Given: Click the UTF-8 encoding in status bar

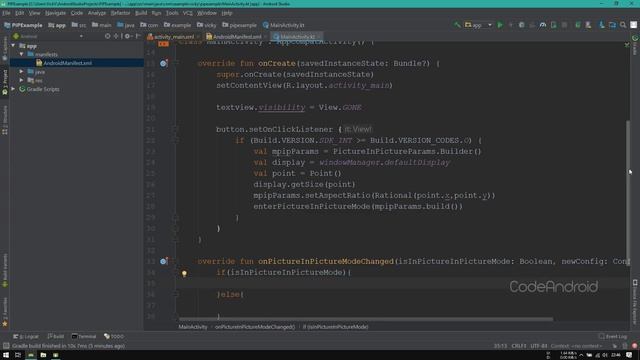Looking at the screenshot, I should click(x=539, y=346).
